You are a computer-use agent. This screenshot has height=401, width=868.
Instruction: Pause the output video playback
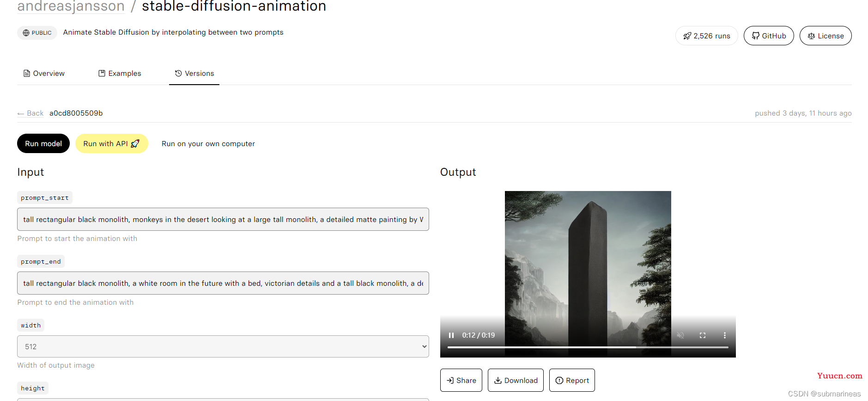(451, 335)
